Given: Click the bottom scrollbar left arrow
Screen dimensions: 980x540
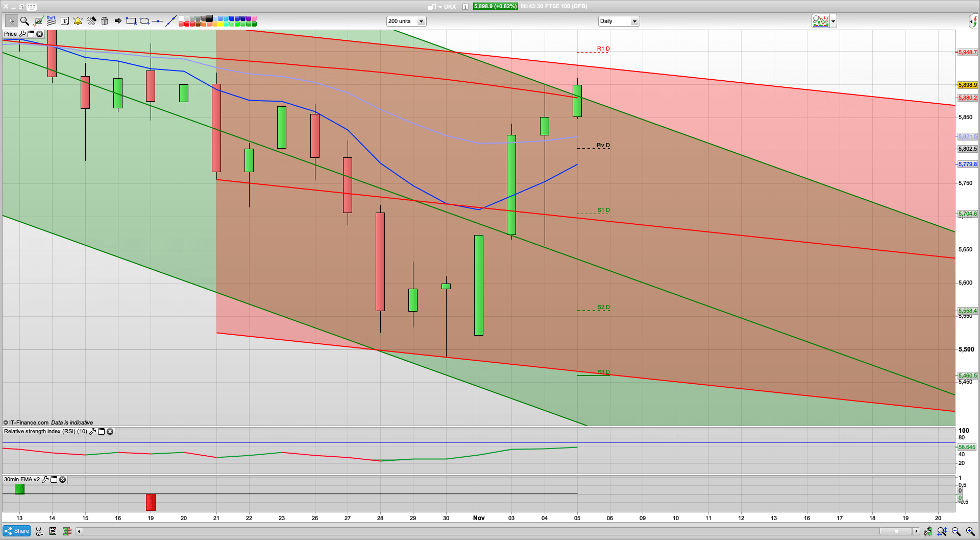Looking at the screenshot, I should pyautogui.click(x=79, y=531).
